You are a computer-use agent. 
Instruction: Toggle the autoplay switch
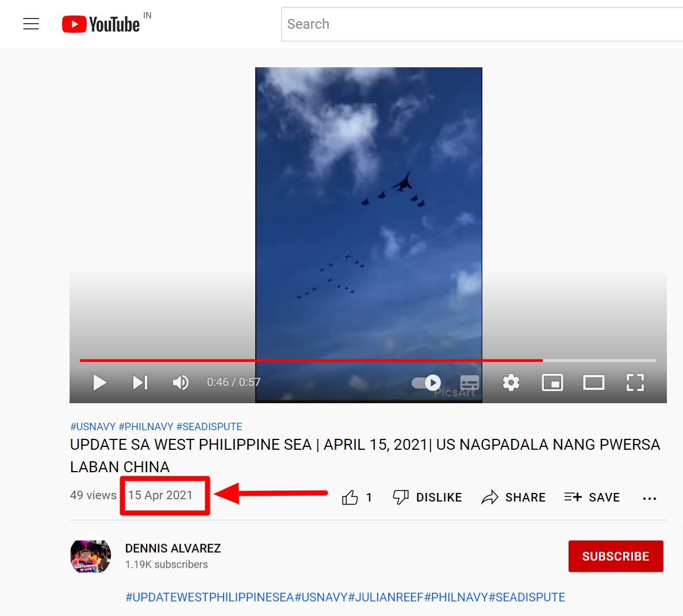(426, 383)
